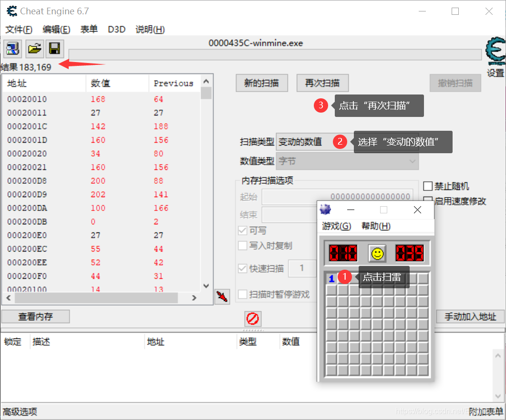
Task: Click the Cheat Engine title bar logo
Action: [x=12, y=11]
